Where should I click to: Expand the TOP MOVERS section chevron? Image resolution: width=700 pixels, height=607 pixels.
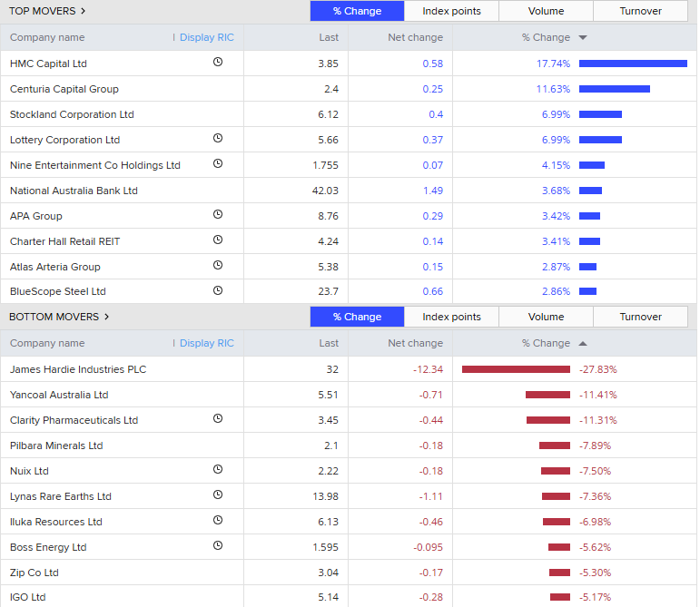click(84, 11)
